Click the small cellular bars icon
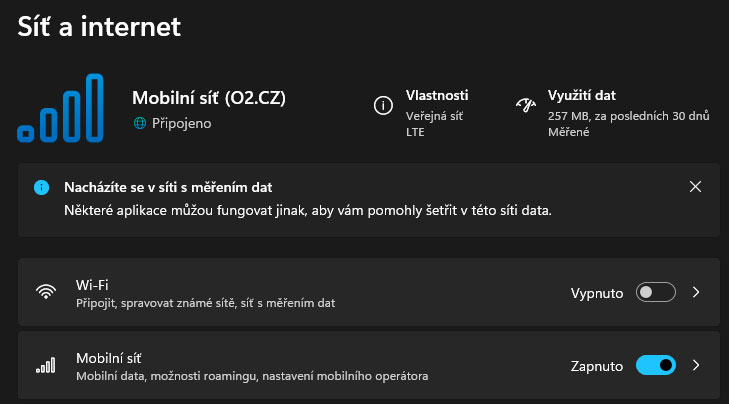729x404 pixels. (46, 365)
